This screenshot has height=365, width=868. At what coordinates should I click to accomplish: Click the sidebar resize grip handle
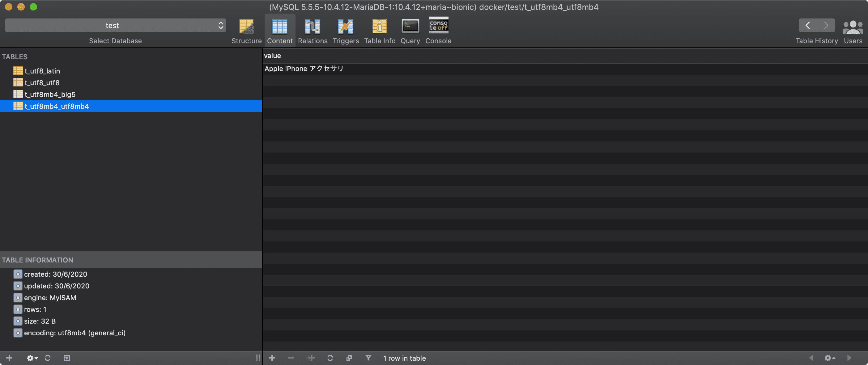[x=257, y=358]
